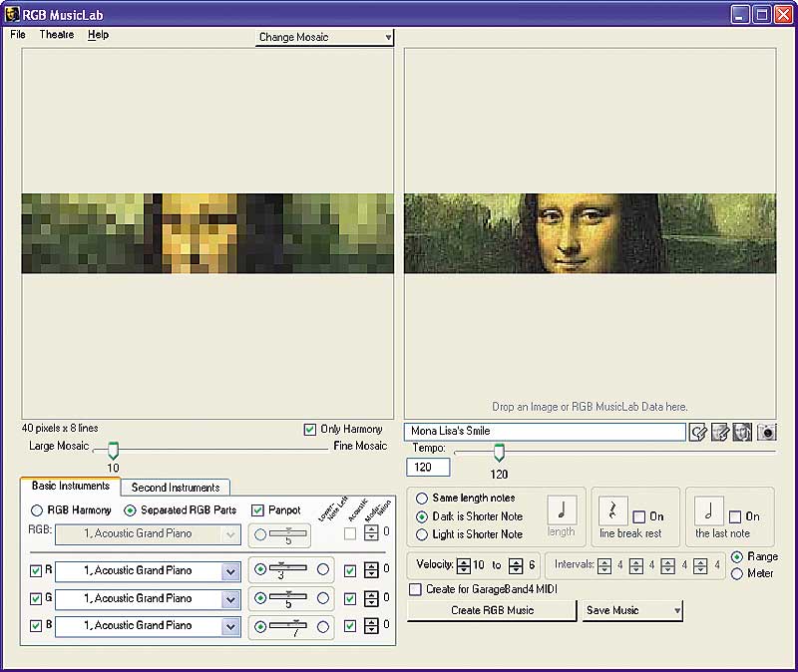The image size is (798, 672).
Task: Click the Velocity start value stepper
Action: [464, 565]
